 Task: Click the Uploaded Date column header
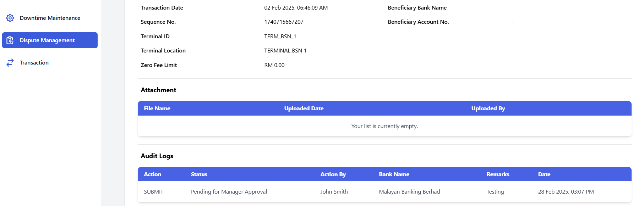[x=304, y=108]
